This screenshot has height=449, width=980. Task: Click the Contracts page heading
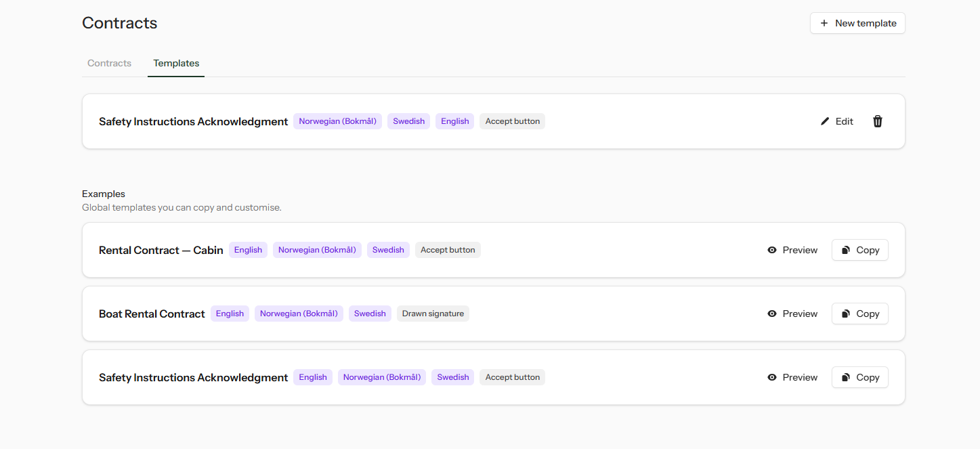click(x=120, y=23)
